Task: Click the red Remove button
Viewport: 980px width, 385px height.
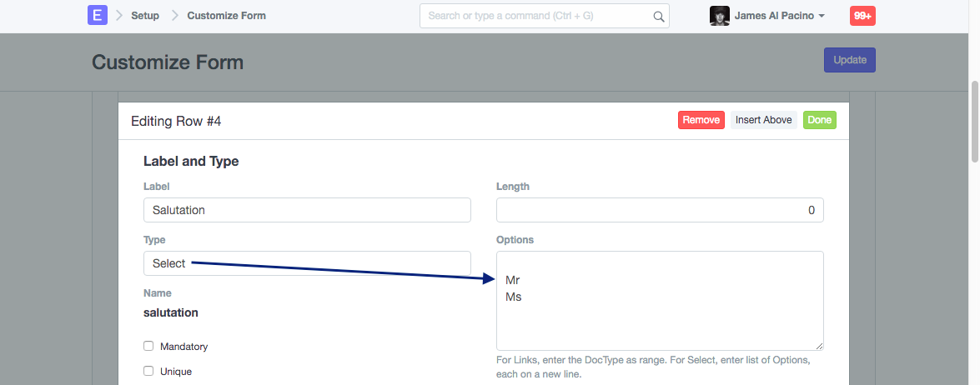Action: [x=701, y=120]
